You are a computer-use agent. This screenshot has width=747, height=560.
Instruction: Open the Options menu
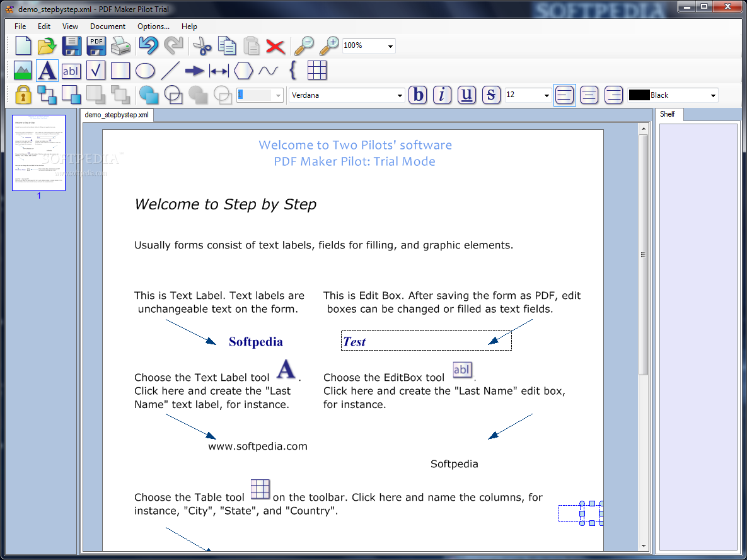pyautogui.click(x=153, y=26)
